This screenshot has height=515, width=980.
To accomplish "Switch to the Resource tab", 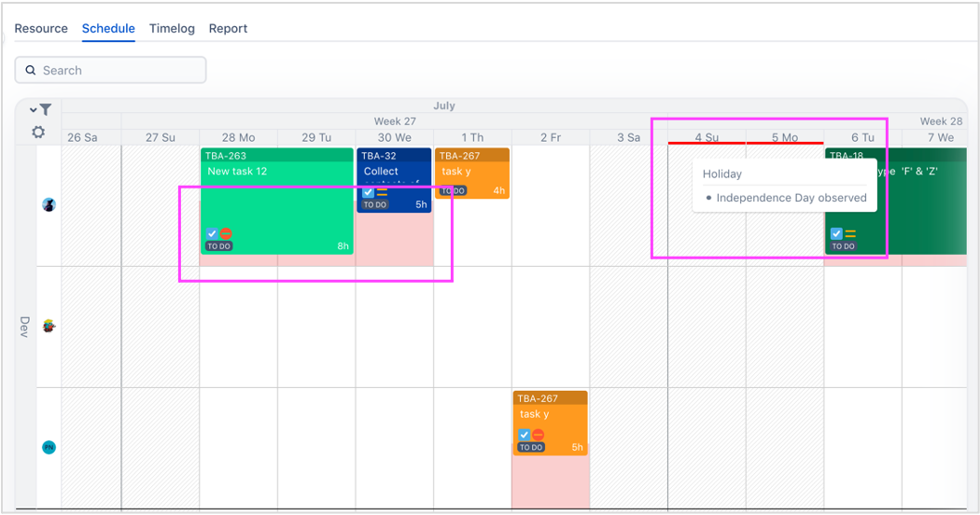I will 41,29.
